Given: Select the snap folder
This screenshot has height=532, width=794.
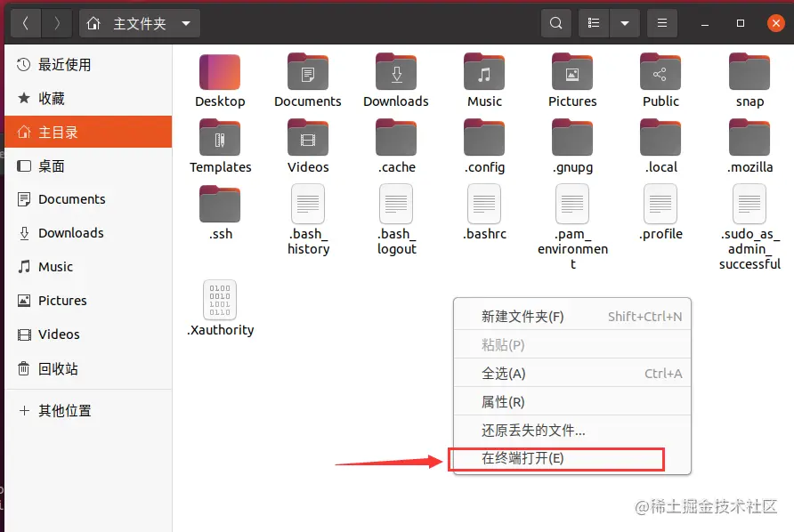Looking at the screenshot, I should click(x=749, y=81).
